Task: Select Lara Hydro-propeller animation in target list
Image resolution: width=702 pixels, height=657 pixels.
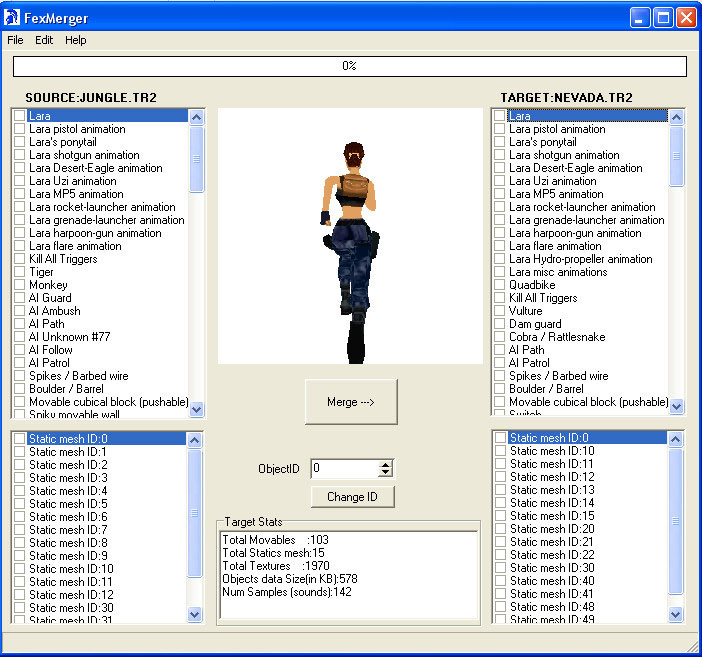Action: (x=581, y=259)
